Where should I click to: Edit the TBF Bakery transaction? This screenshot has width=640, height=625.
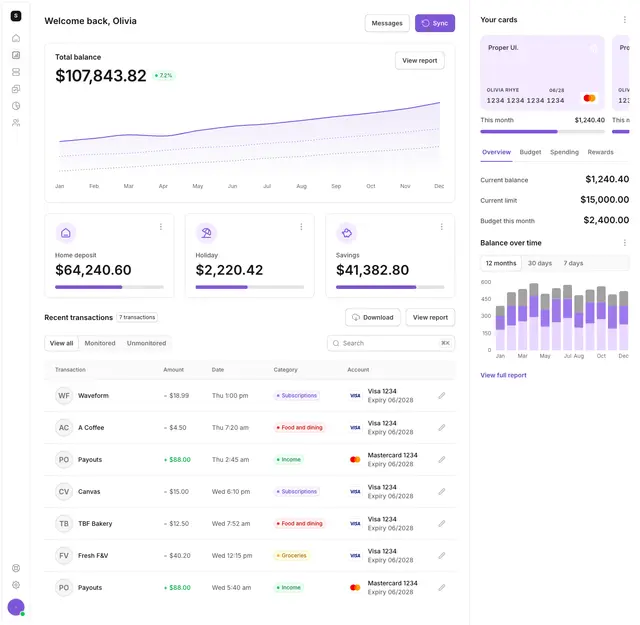442,523
